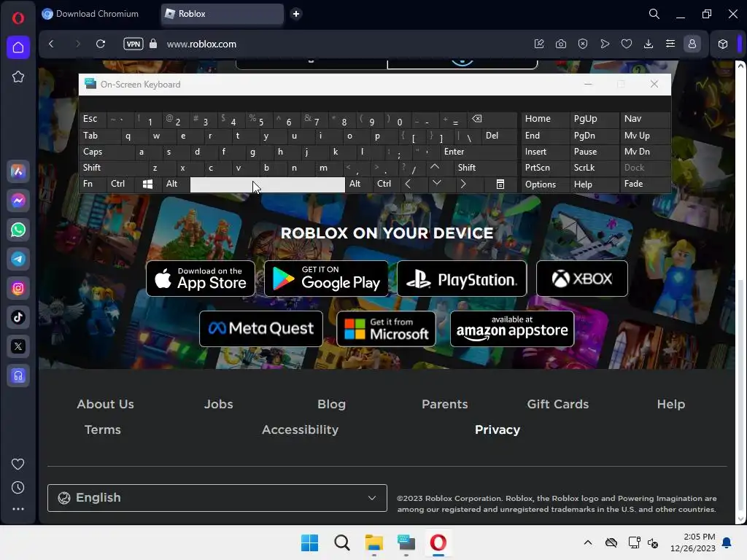Open Opera menu logo
This screenshot has height=560, width=747.
pyautogui.click(x=18, y=17)
